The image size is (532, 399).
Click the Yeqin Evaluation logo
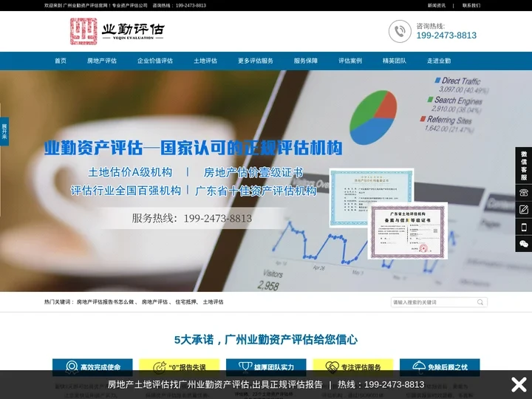117,31
